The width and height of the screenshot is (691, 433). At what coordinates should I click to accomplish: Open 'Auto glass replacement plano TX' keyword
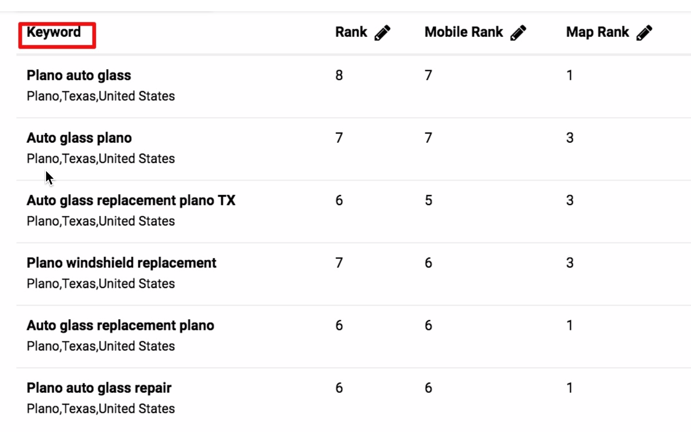131,200
